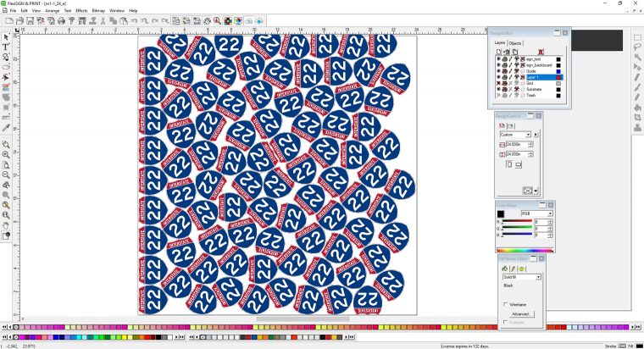Screen dimensions: 644x349
Task: Open the Edit menu
Action: coord(25,11)
